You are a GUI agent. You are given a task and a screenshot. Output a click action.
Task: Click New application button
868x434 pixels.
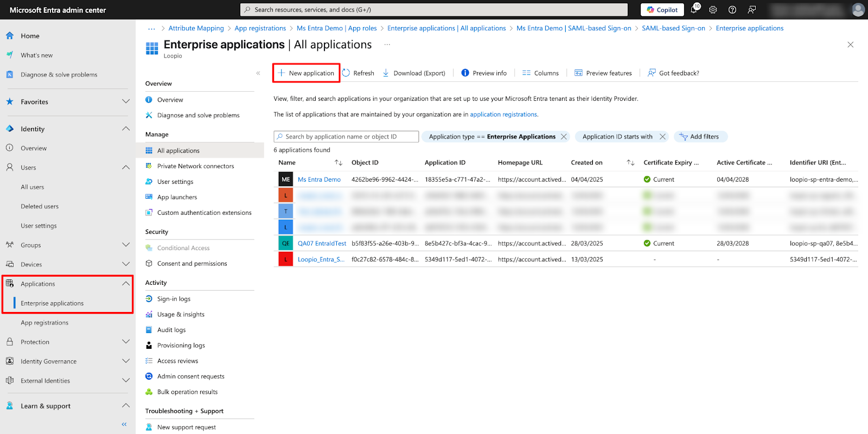click(x=306, y=73)
